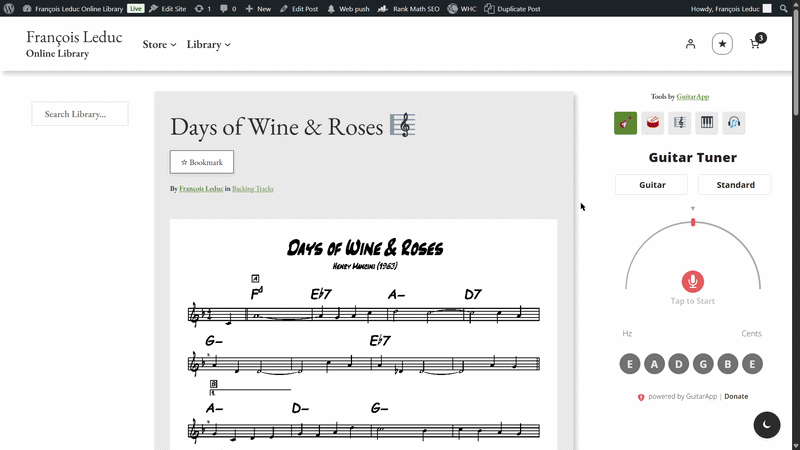Open the GuitarApp tools link

[692, 96]
